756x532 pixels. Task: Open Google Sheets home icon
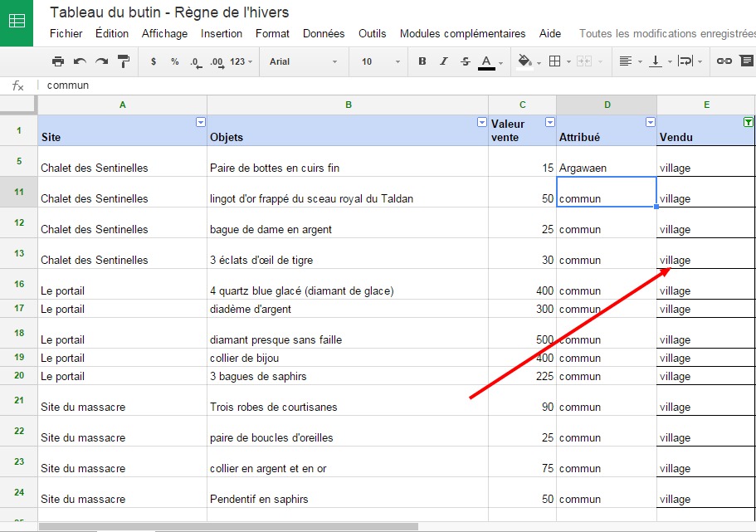point(17,22)
